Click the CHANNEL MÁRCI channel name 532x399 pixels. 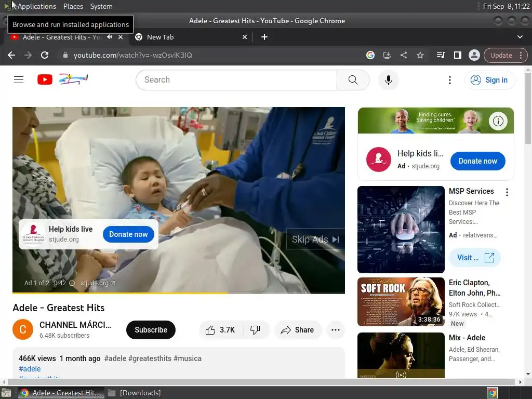click(75, 325)
